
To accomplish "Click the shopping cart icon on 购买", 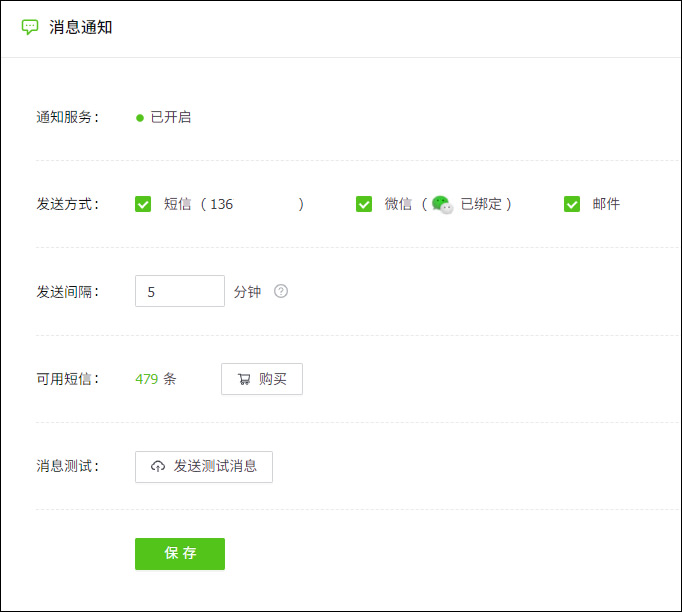I will 244,379.
